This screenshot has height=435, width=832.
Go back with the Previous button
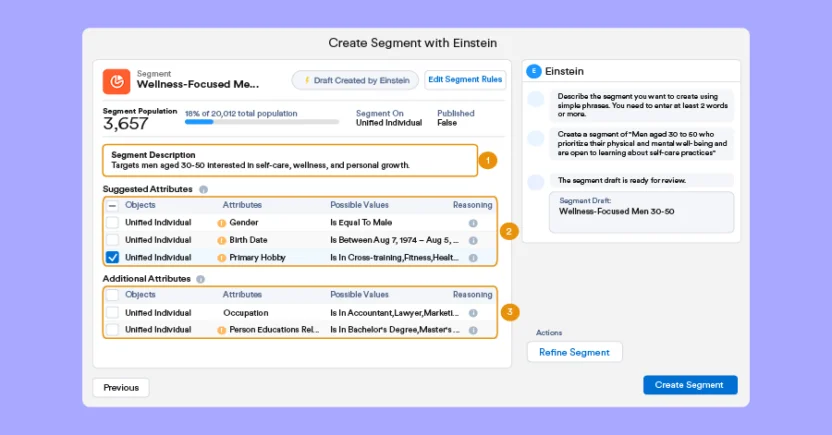click(121, 388)
